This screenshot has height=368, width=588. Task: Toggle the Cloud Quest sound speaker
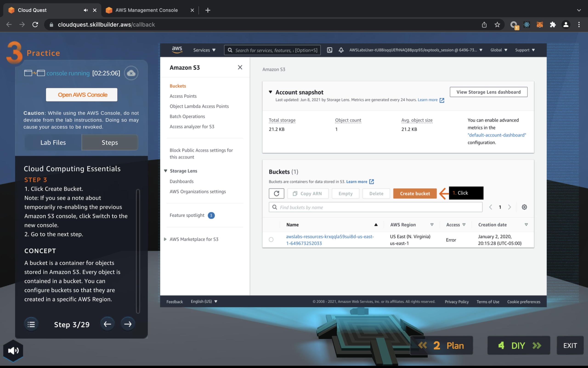[x=13, y=351]
